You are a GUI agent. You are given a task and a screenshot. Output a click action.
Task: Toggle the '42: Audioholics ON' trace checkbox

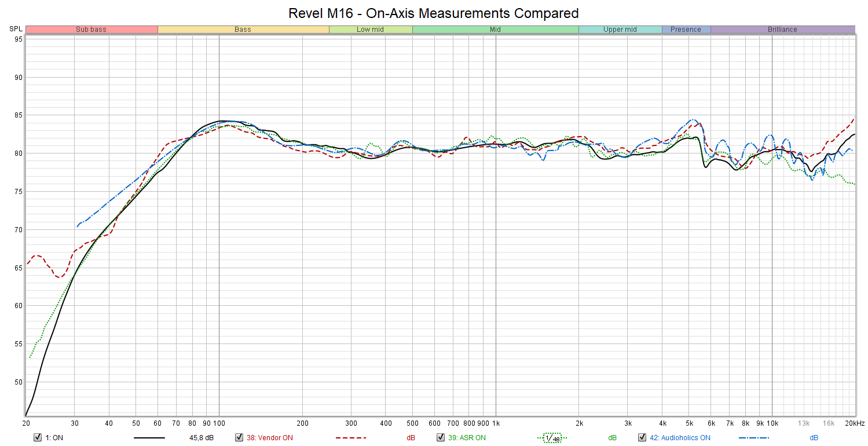[642, 437]
